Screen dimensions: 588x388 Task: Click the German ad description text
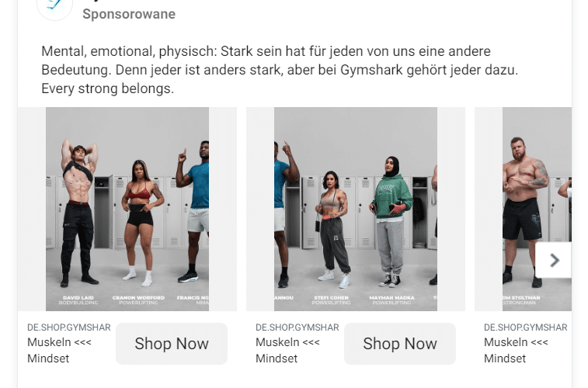tap(280, 70)
